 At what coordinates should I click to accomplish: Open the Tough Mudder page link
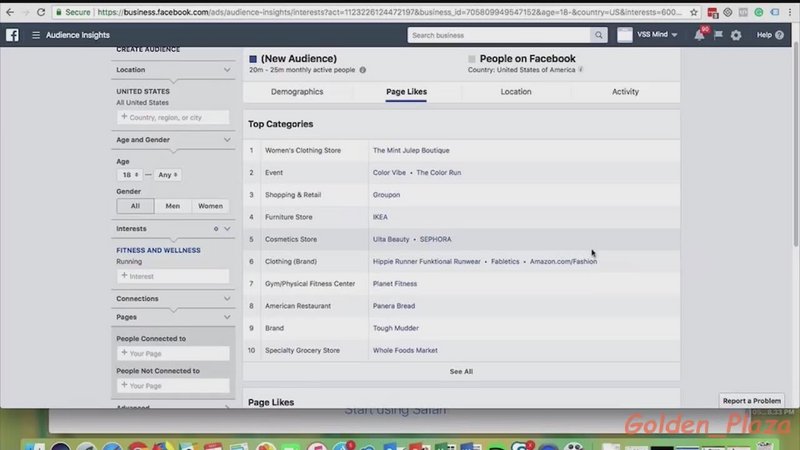(x=396, y=328)
